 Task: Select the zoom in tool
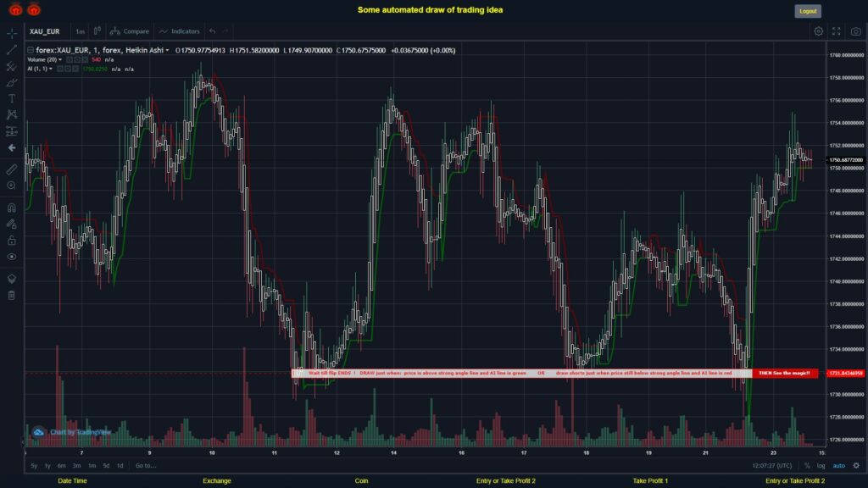coord(12,186)
